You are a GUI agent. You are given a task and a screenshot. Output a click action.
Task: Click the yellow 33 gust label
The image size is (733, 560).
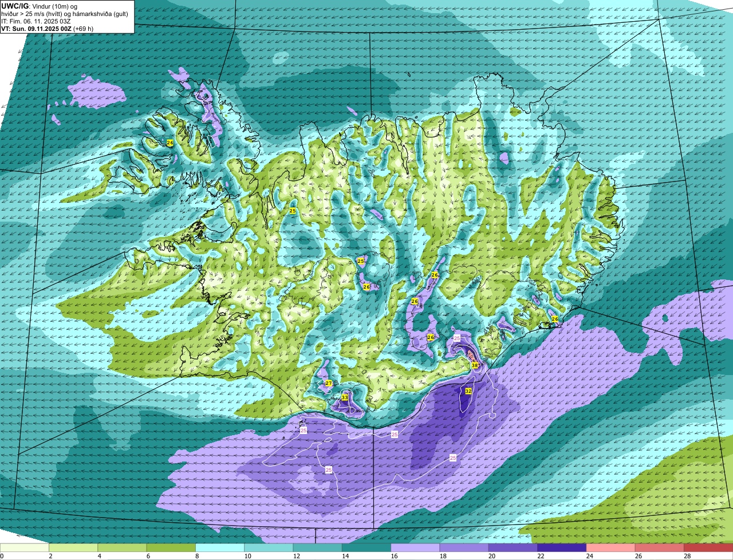point(345,397)
